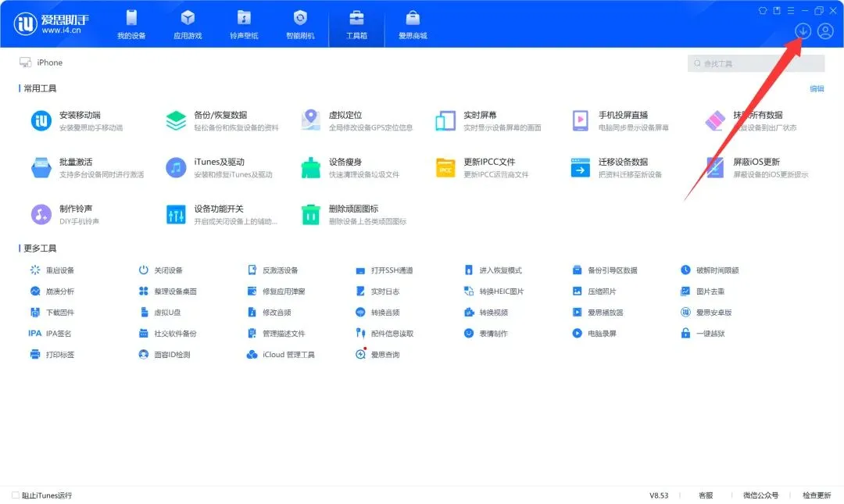Click the user account avatar icon
This screenshot has width=844, height=504.
coord(825,30)
